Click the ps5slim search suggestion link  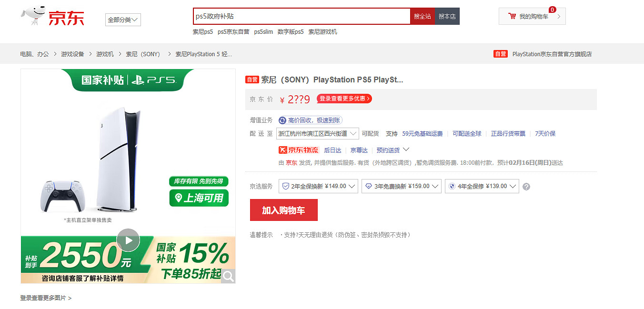[x=263, y=31]
